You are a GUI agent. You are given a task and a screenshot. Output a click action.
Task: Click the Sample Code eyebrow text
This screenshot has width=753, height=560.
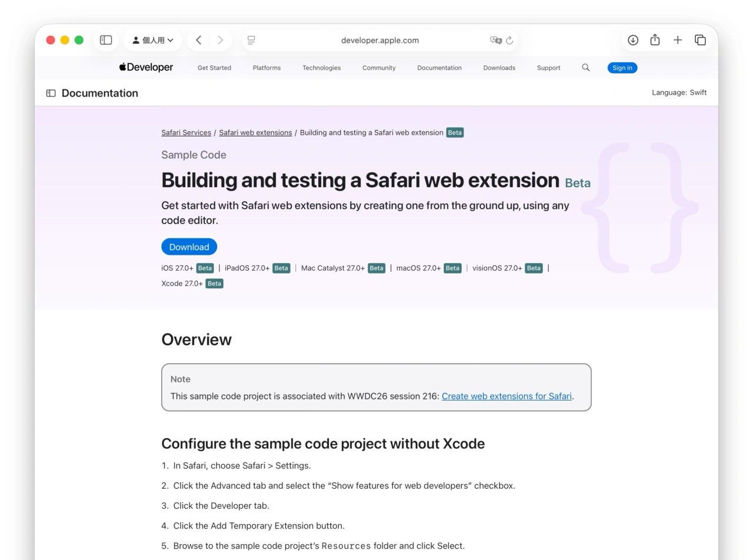[x=194, y=155]
